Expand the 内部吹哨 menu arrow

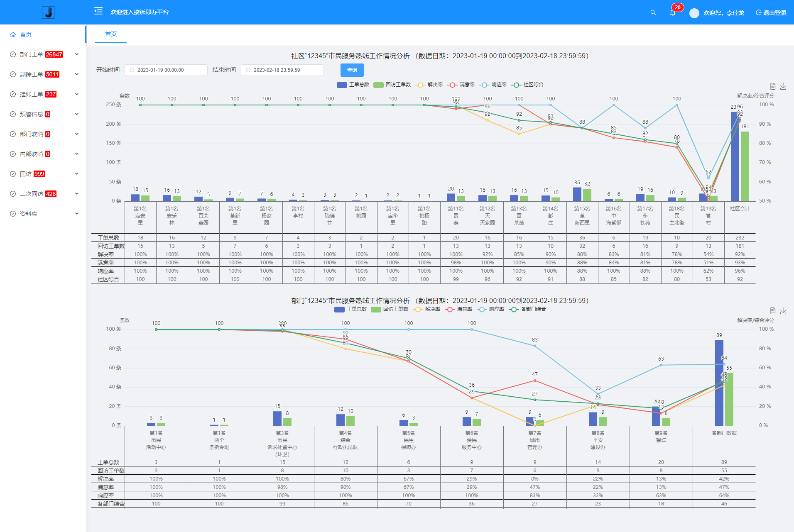point(77,154)
